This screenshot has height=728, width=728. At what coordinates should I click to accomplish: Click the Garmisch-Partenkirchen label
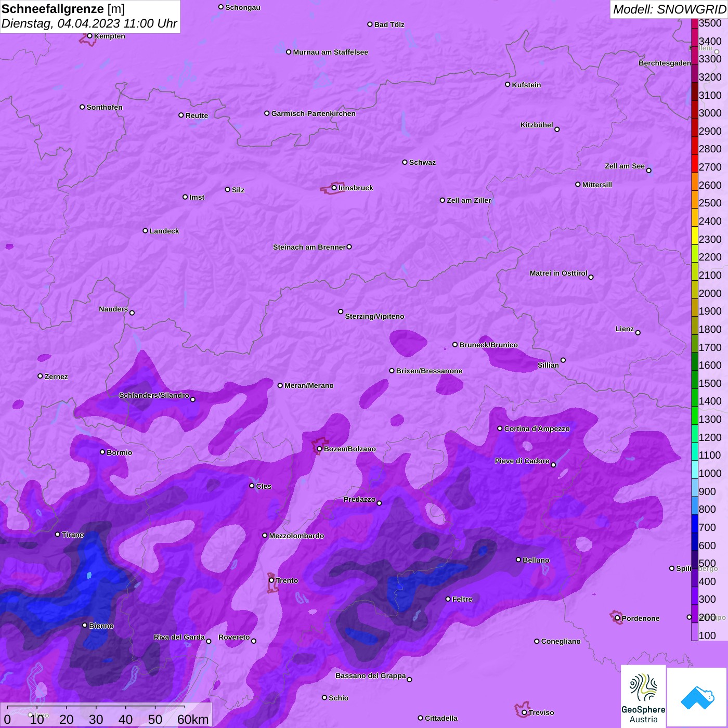click(314, 113)
